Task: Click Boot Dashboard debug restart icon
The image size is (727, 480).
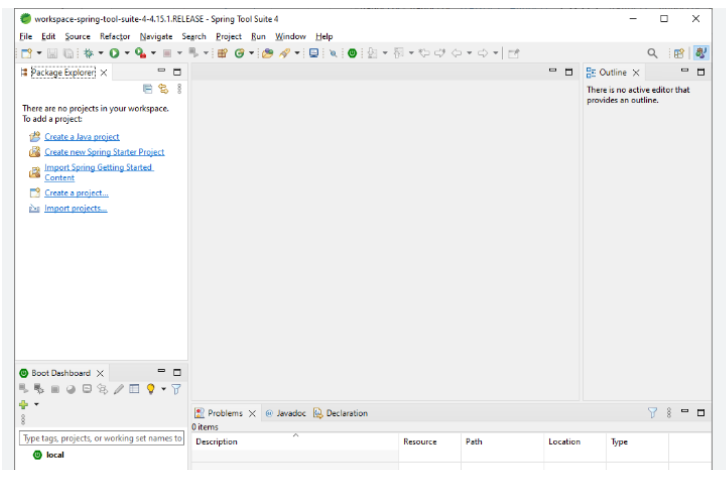Action: (39, 389)
